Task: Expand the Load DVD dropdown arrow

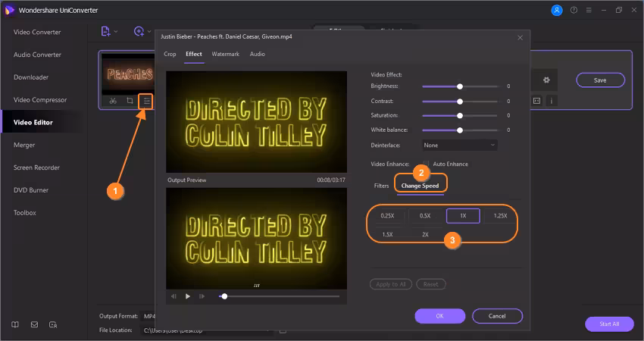Action: point(149,32)
